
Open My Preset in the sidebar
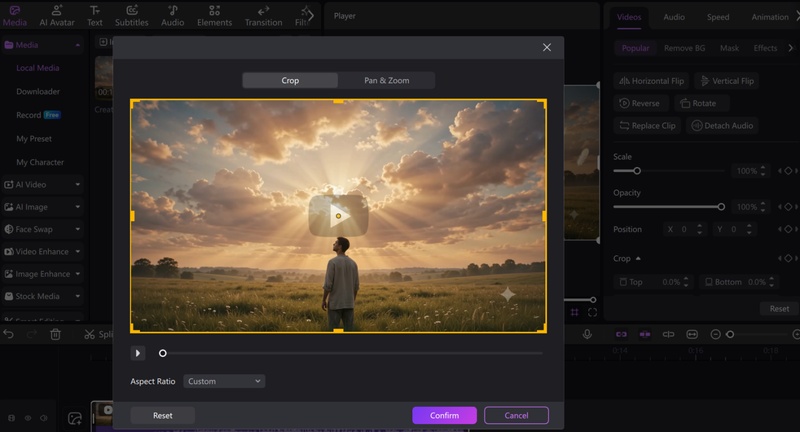coord(34,139)
